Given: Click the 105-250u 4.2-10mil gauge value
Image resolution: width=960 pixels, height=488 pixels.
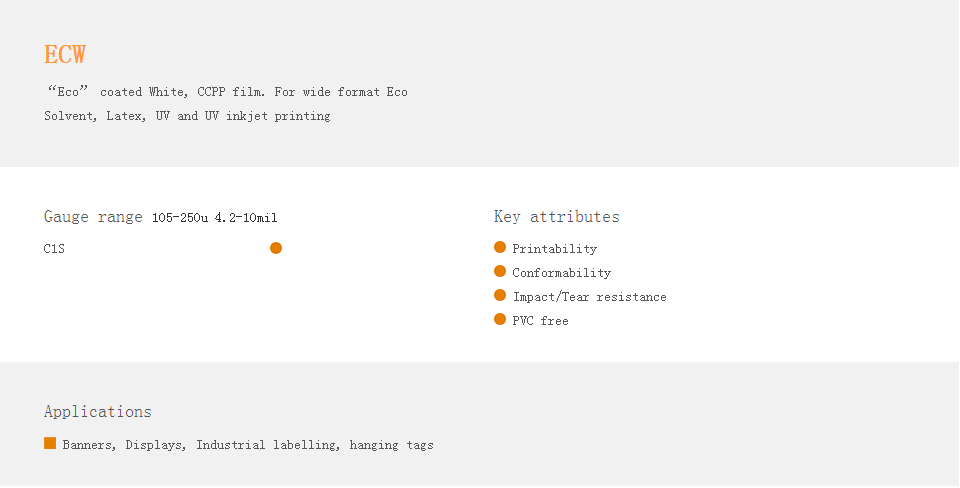Looking at the screenshot, I should pyautogui.click(x=214, y=218).
